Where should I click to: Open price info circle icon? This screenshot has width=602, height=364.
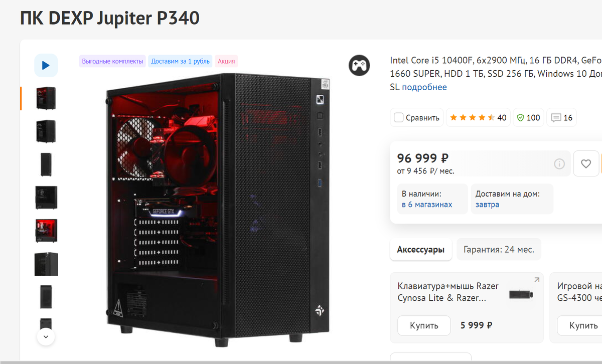[559, 164]
